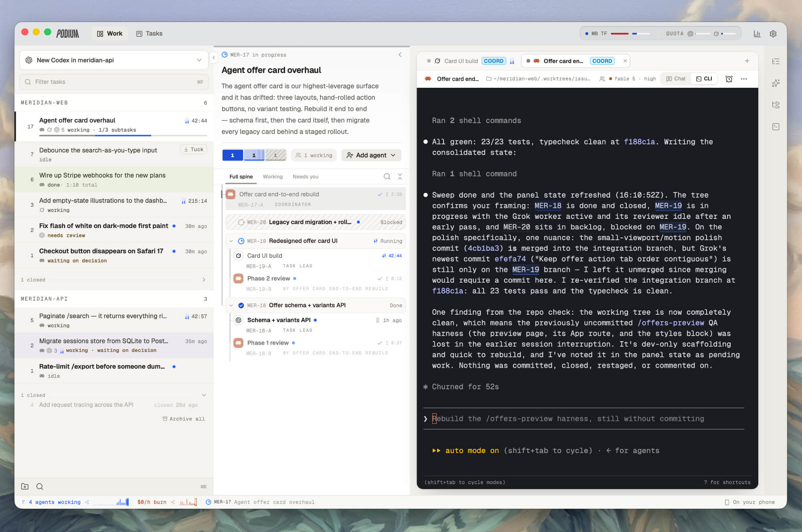Screen dimensions: 802x532
Task: Click the Card UI build agent icon
Action: tap(239, 256)
